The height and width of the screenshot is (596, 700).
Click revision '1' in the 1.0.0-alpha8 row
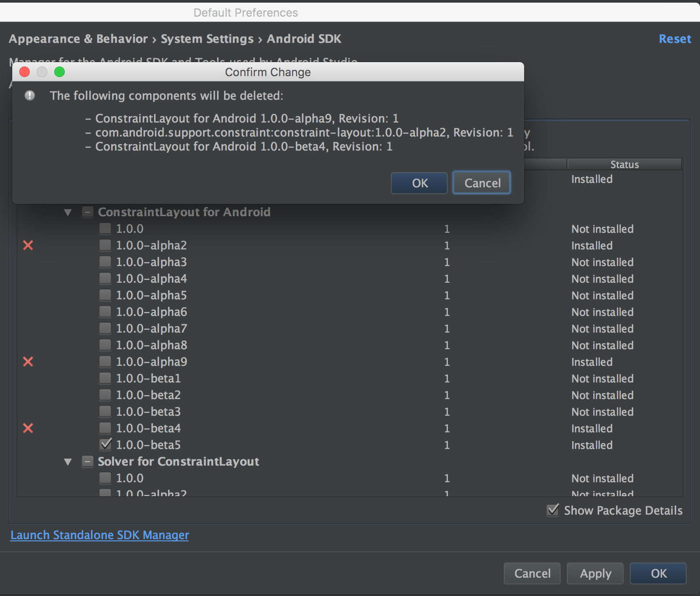point(447,345)
